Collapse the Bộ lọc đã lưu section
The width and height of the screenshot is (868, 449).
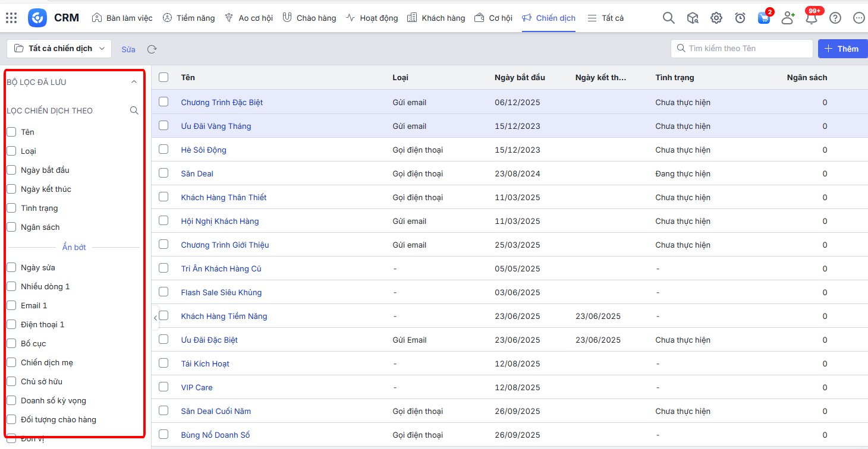tap(134, 82)
